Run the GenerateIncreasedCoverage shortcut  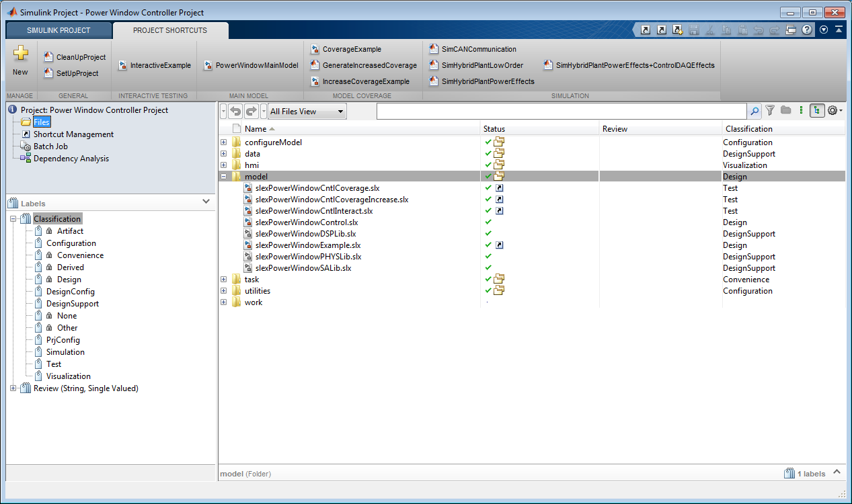coord(364,66)
